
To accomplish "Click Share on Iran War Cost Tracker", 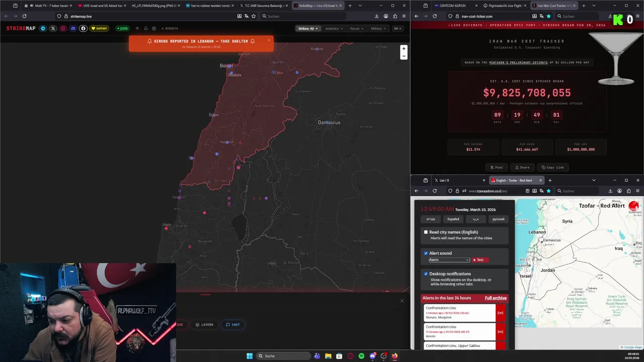I will pos(522,167).
